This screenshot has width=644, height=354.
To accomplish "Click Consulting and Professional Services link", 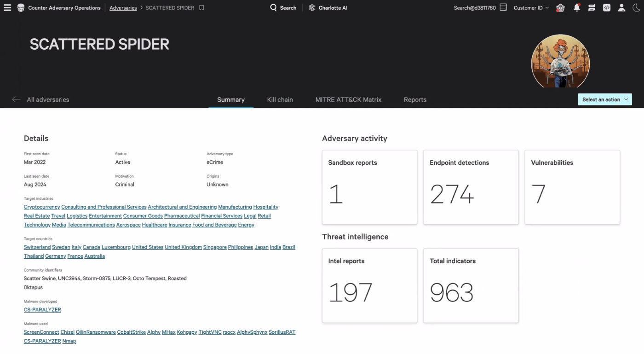I will point(104,207).
